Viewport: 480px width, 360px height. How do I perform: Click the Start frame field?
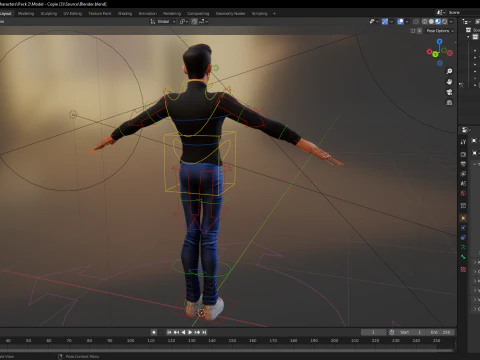pos(411,332)
